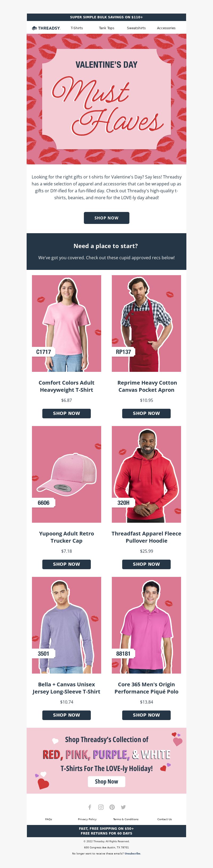Click the Threadsy logo
Image resolution: width=213 pixels, height=868 pixels.
pos(46,28)
